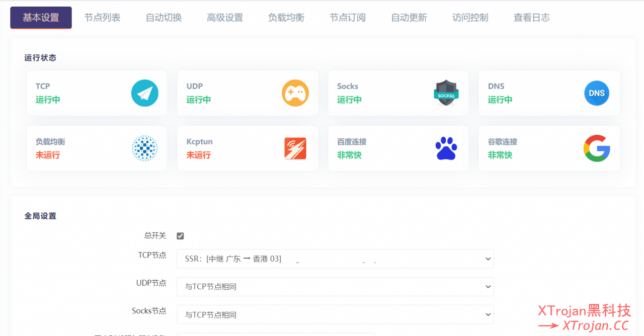The width and height of the screenshot is (644, 336).
Task: Click the load balance sphere icon on 负载均衡 card
Action: [x=145, y=148]
